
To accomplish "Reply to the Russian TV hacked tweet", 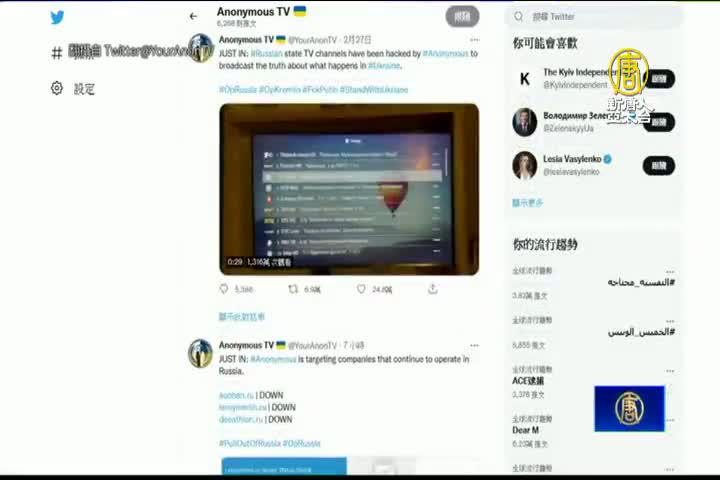I will tap(224, 289).
